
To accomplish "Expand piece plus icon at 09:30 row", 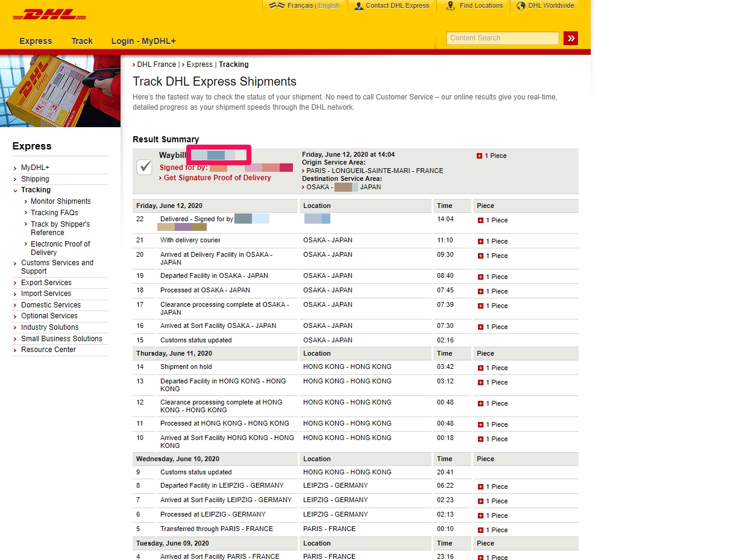I will (x=480, y=256).
